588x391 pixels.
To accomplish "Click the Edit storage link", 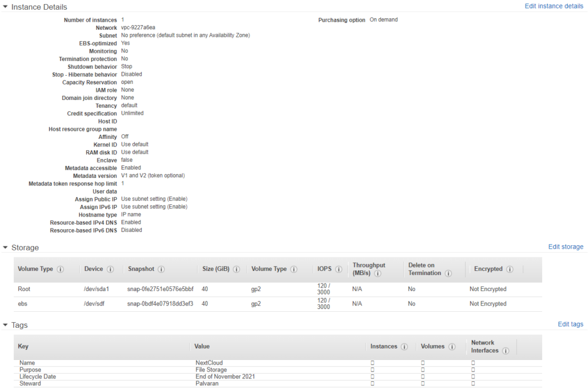I will [x=566, y=247].
